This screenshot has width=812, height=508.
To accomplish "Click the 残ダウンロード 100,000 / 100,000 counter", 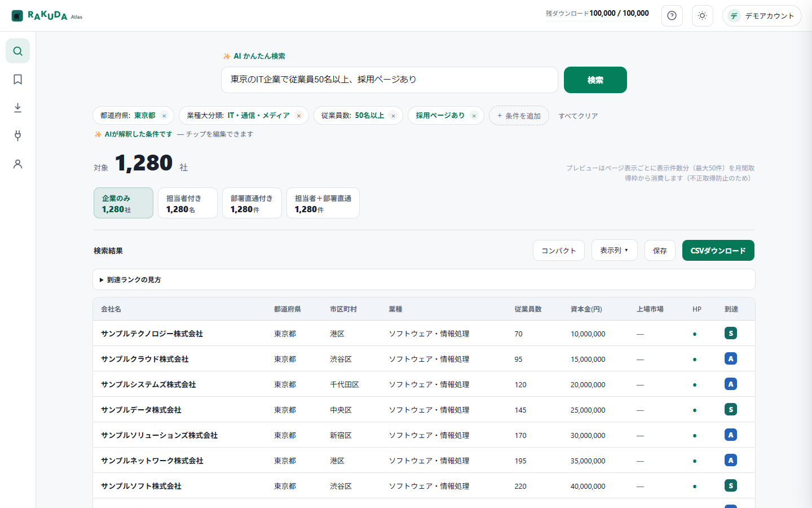I will tap(597, 13).
